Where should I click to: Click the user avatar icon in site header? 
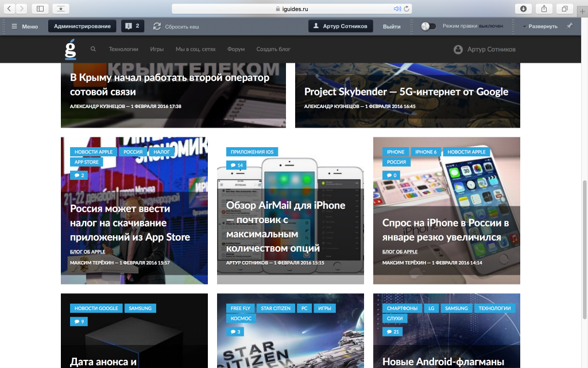point(458,49)
